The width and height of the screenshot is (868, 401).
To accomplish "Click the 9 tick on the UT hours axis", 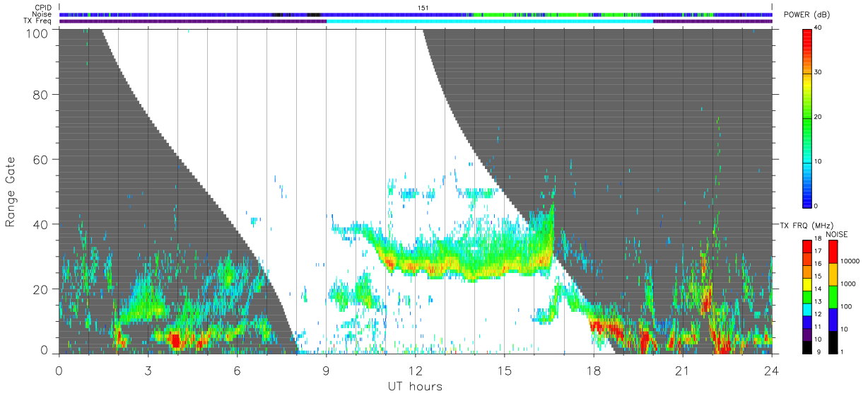I will pos(326,370).
